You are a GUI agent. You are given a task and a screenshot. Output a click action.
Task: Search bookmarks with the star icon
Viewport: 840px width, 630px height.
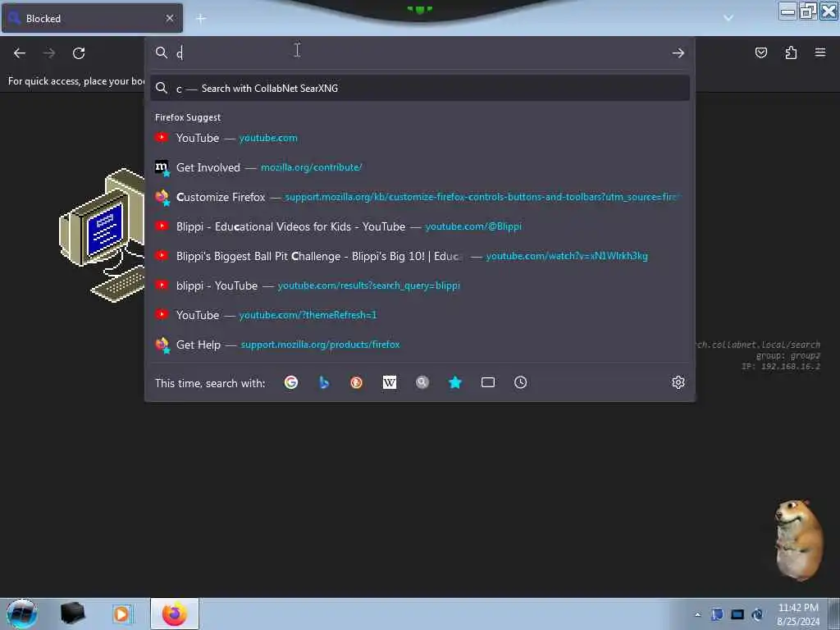point(454,382)
